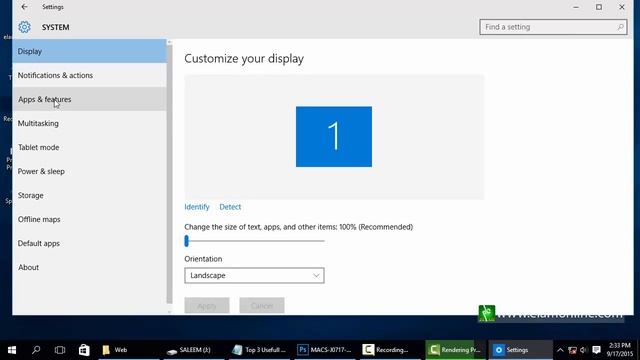Open the Orientation Landscape dropdown
640x360 pixels.
click(254, 276)
